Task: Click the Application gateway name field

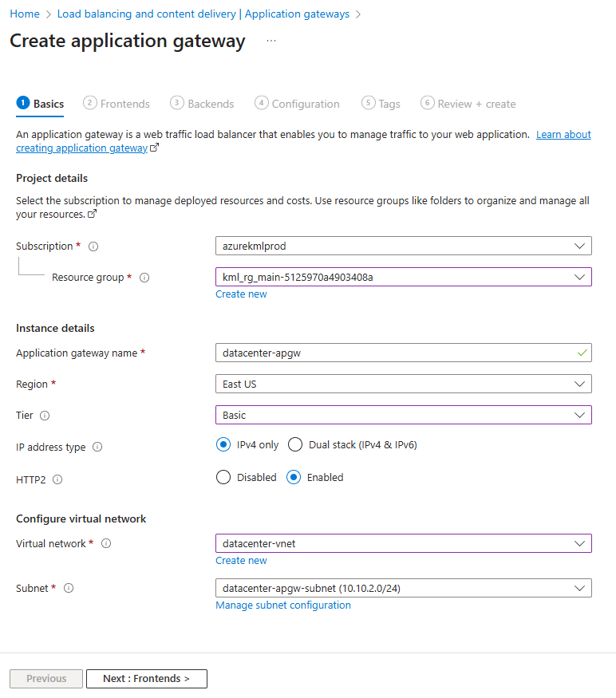Action: [x=395, y=353]
